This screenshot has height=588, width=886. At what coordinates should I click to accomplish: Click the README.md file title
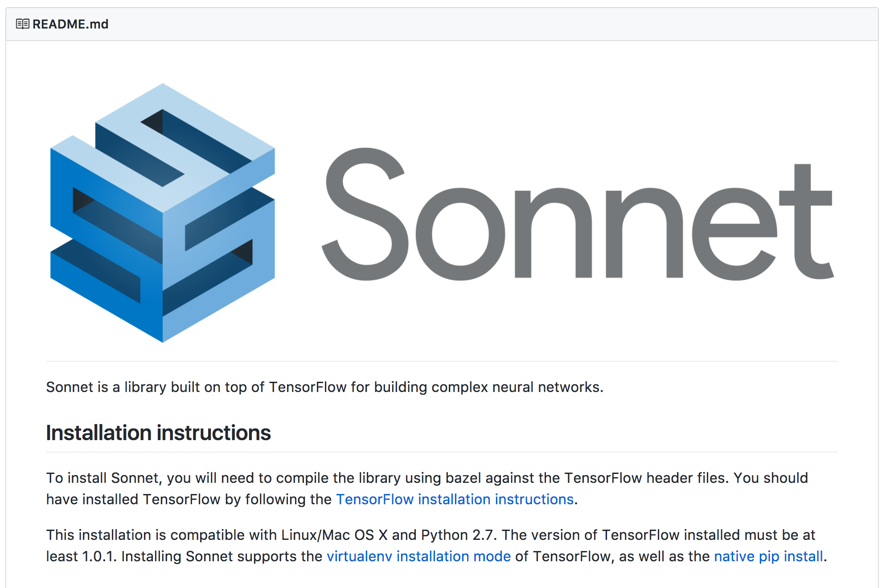point(70,24)
